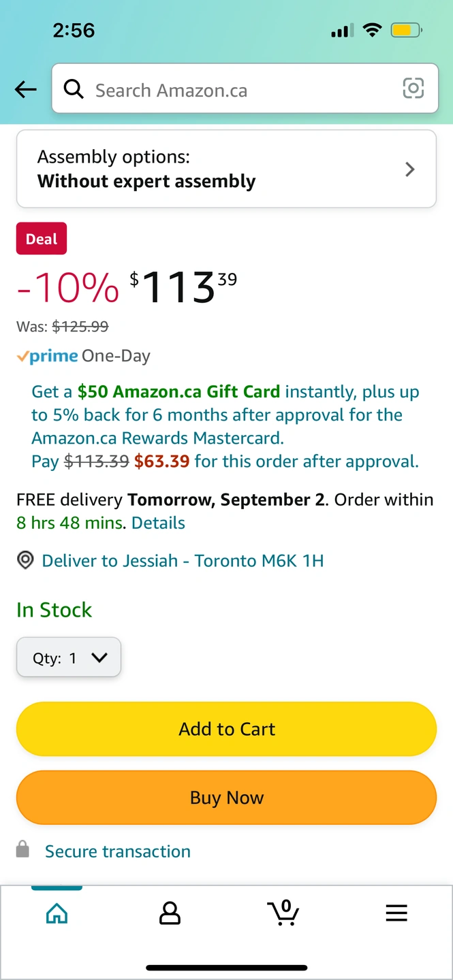Tap the lock icon beside Secure transaction
Image resolution: width=453 pixels, height=980 pixels.
(23, 850)
